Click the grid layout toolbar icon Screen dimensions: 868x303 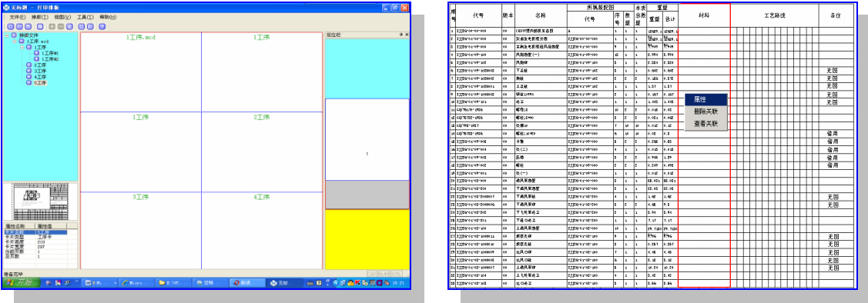coord(82,27)
